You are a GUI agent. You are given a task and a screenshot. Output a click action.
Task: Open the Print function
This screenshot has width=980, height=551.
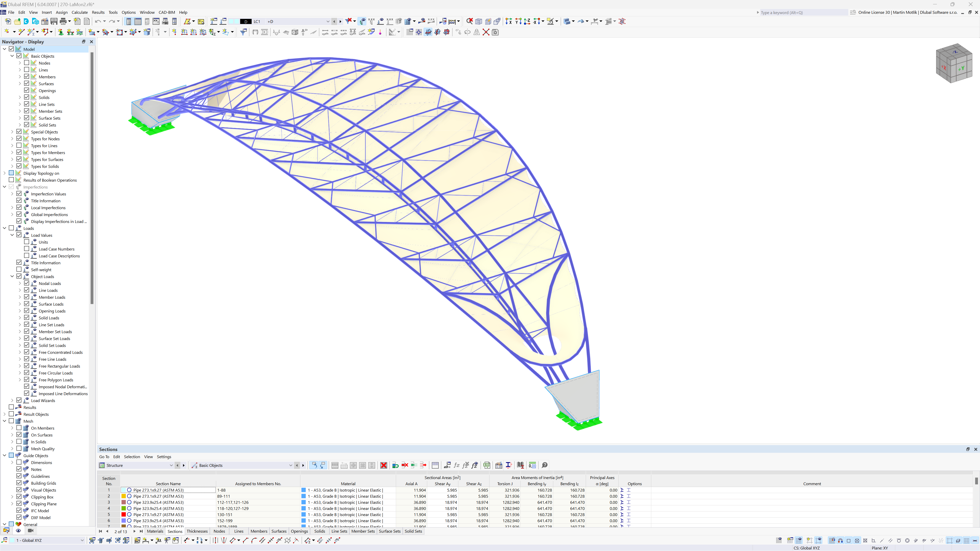[64, 21]
